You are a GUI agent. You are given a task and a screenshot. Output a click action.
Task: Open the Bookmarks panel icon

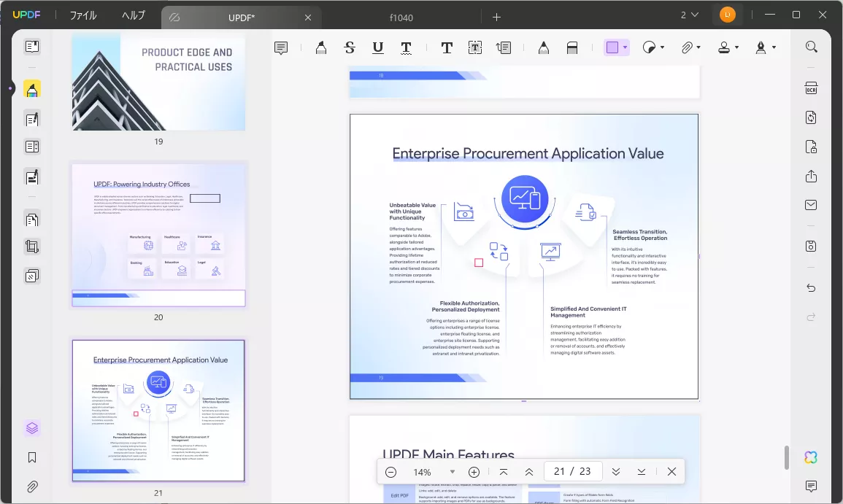(31, 457)
